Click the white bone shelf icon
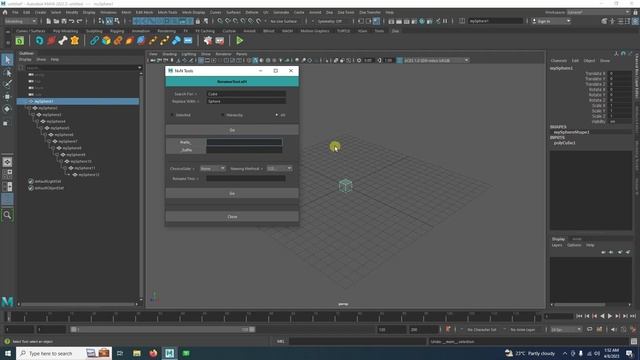The image size is (640, 360). [x=63, y=40]
